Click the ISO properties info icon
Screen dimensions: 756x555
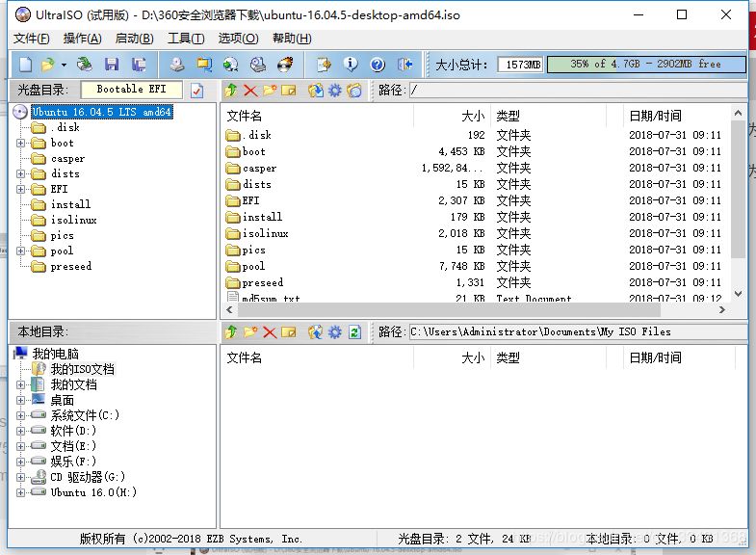(351, 65)
